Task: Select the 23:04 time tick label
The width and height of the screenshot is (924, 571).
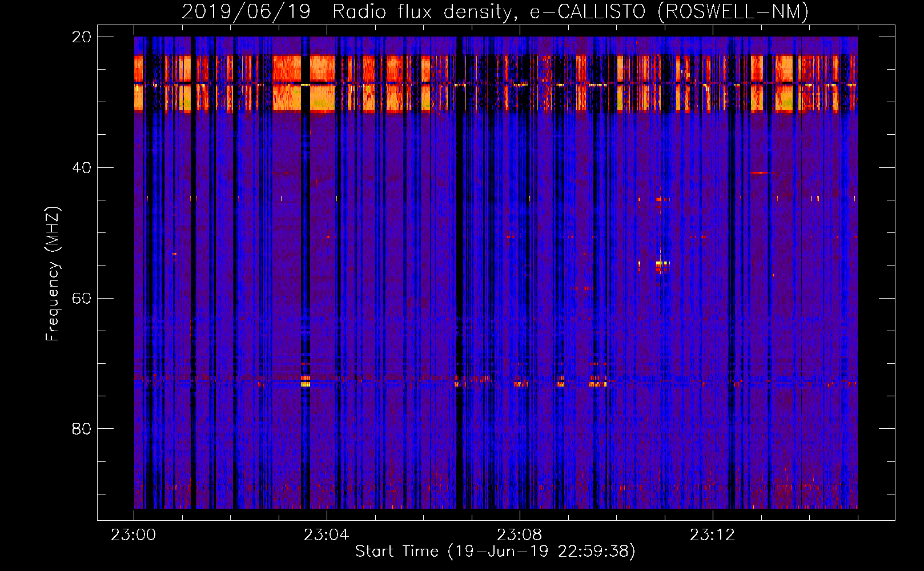Action: point(327,535)
